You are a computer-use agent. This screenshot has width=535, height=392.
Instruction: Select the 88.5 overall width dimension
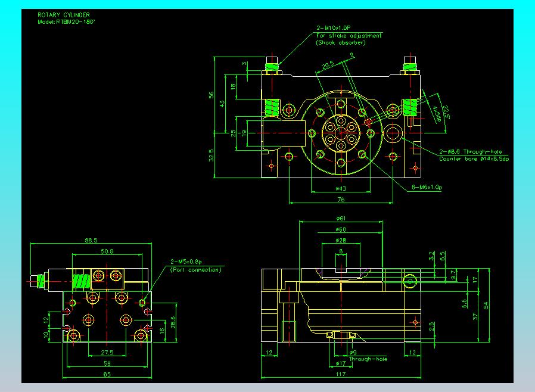tap(91, 241)
